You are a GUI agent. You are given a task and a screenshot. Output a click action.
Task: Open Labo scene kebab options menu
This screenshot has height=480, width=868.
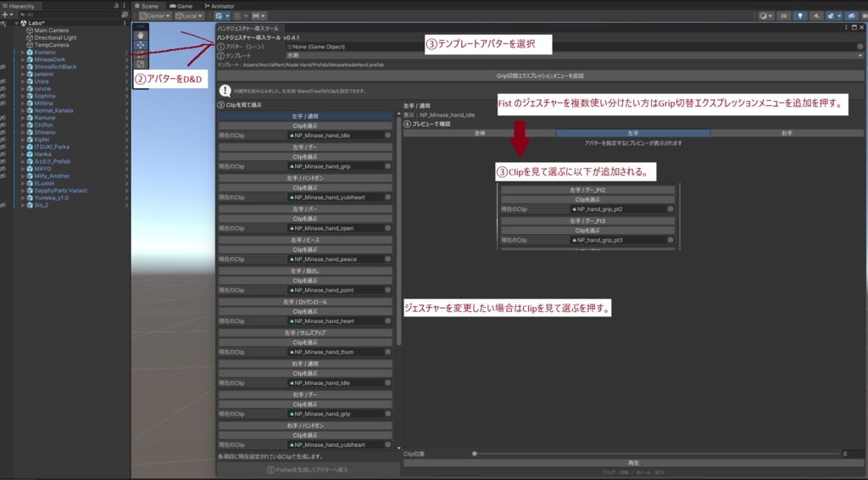(125, 23)
